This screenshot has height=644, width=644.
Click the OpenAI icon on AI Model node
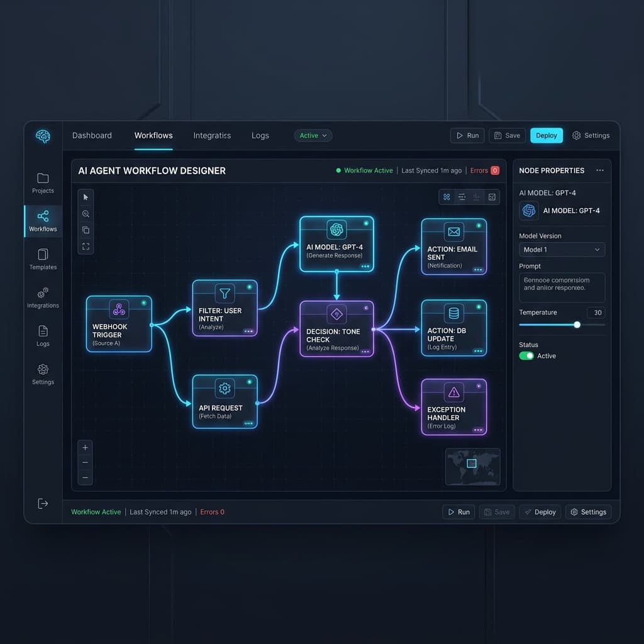(x=336, y=229)
